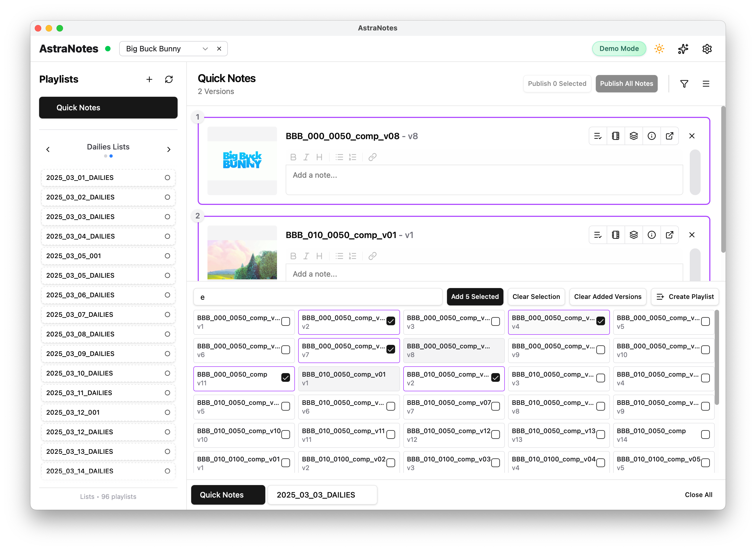The height and width of the screenshot is (550, 756).
Task: Open the sparkle AI icon
Action: [x=683, y=49]
